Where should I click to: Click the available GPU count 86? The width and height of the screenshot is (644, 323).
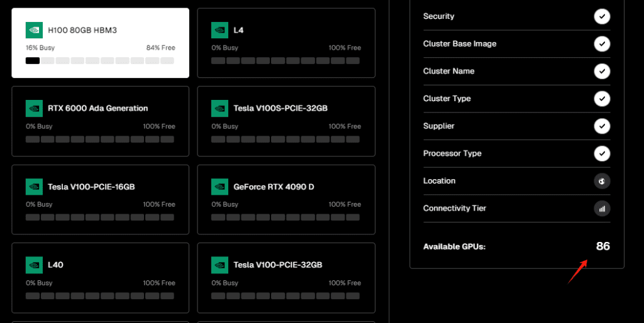pos(603,246)
